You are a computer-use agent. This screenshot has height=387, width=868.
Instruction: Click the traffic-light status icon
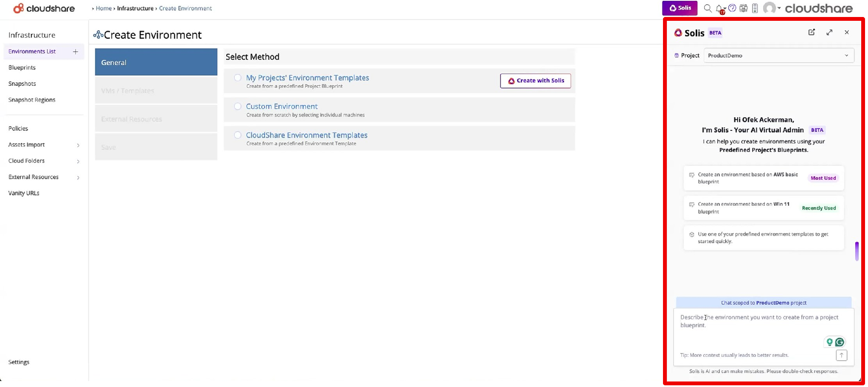pos(755,8)
